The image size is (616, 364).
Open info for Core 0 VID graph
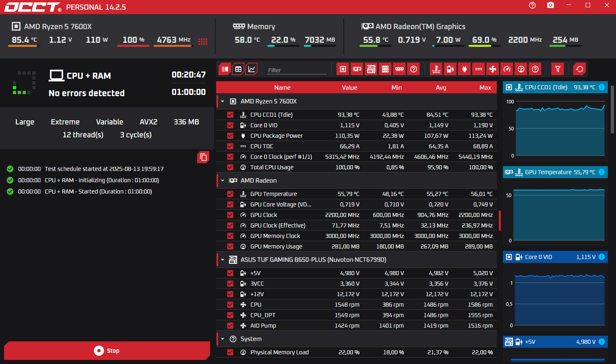(x=601, y=257)
